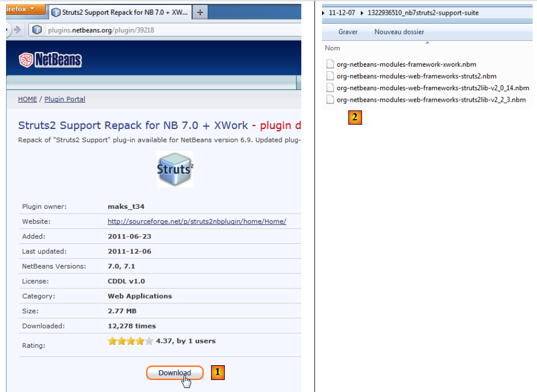Click the site identity globe icon
Screen dimensions: 537x392
click(37, 30)
